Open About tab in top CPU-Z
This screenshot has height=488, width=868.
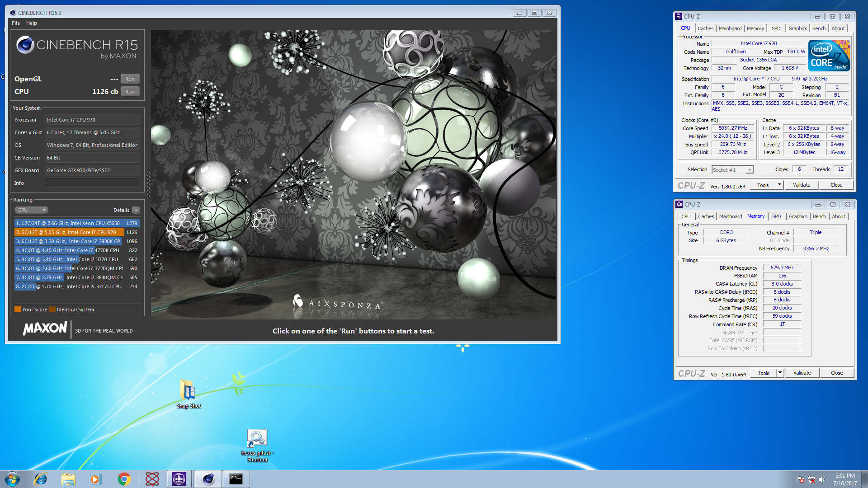tap(838, 28)
